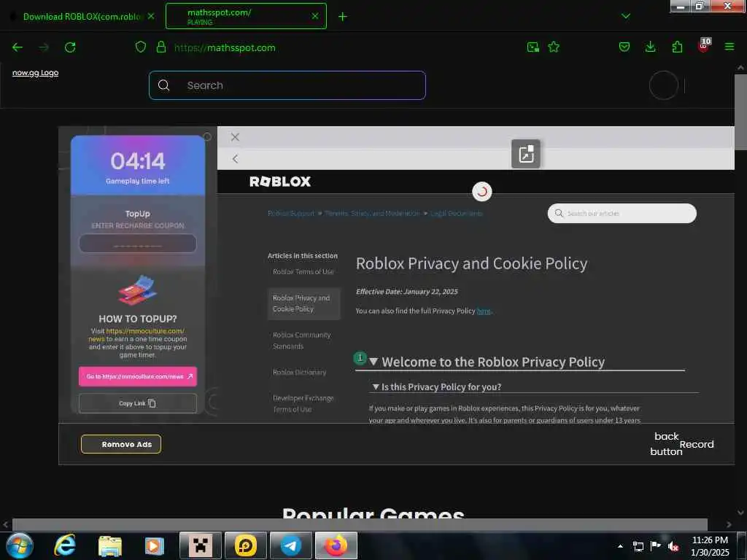Reload the mathsspot.com page
The height and width of the screenshot is (560, 747).
70,47
